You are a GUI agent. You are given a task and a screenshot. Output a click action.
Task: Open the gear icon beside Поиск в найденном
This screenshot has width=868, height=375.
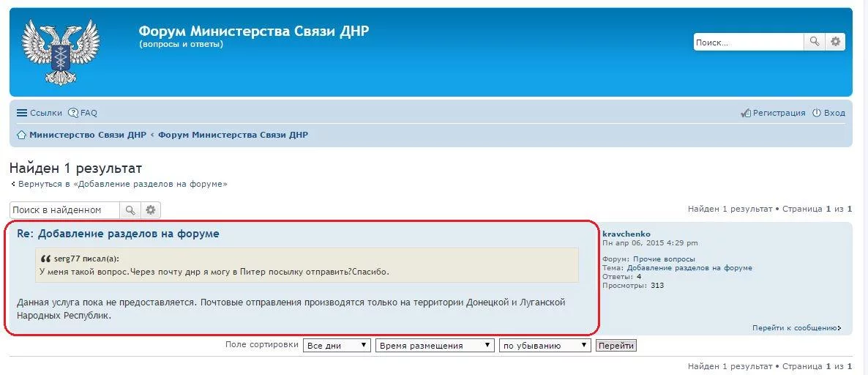(x=151, y=210)
